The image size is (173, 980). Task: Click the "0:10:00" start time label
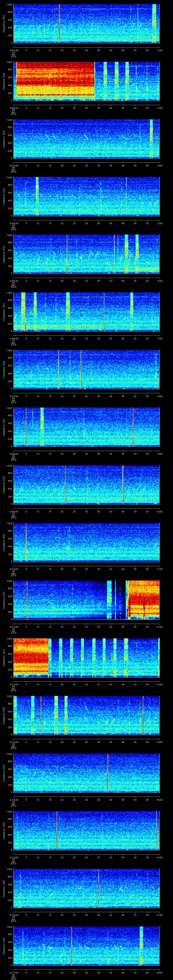pos(14,569)
